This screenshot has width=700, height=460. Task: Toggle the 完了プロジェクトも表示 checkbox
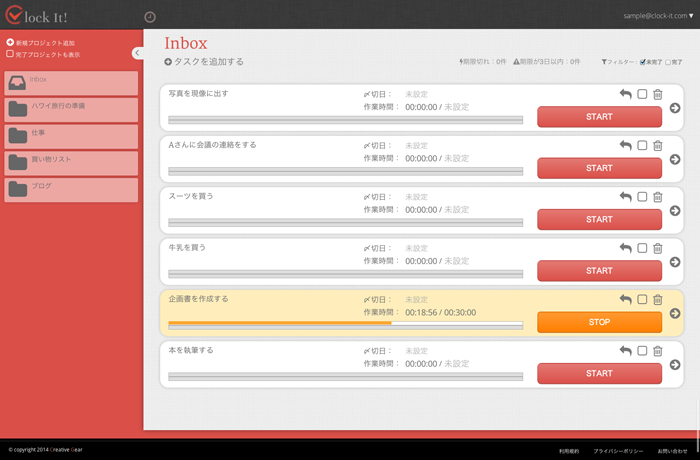(x=10, y=54)
